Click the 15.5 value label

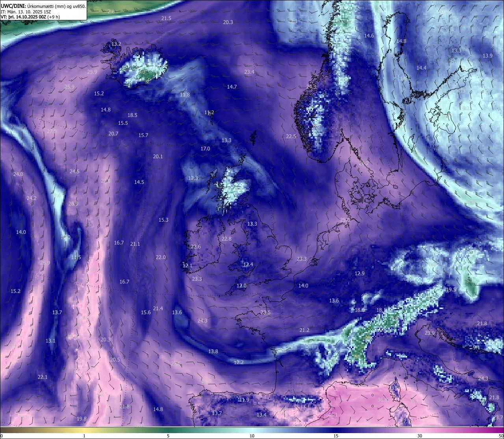click(123, 123)
